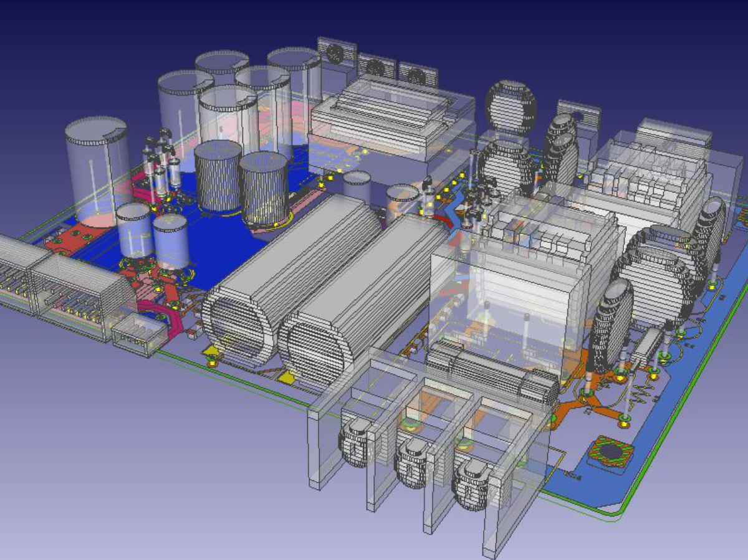Pick the middle front terminal screw knob
748x560 pixels.
tap(412, 463)
